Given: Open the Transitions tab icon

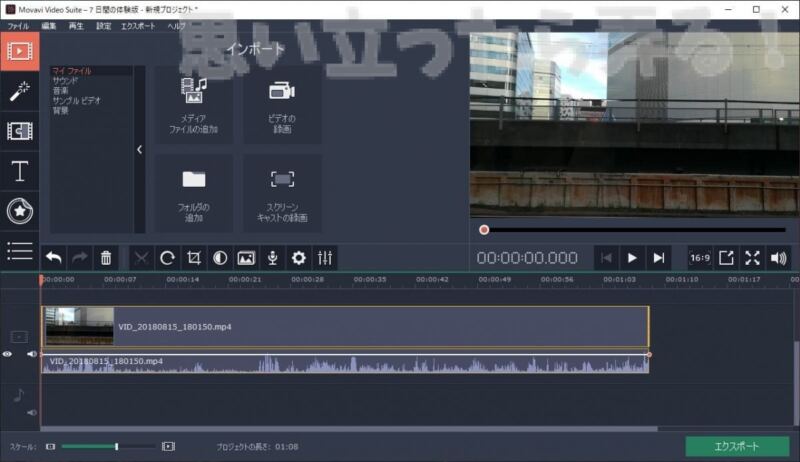Looking at the screenshot, I should click(x=19, y=131).
